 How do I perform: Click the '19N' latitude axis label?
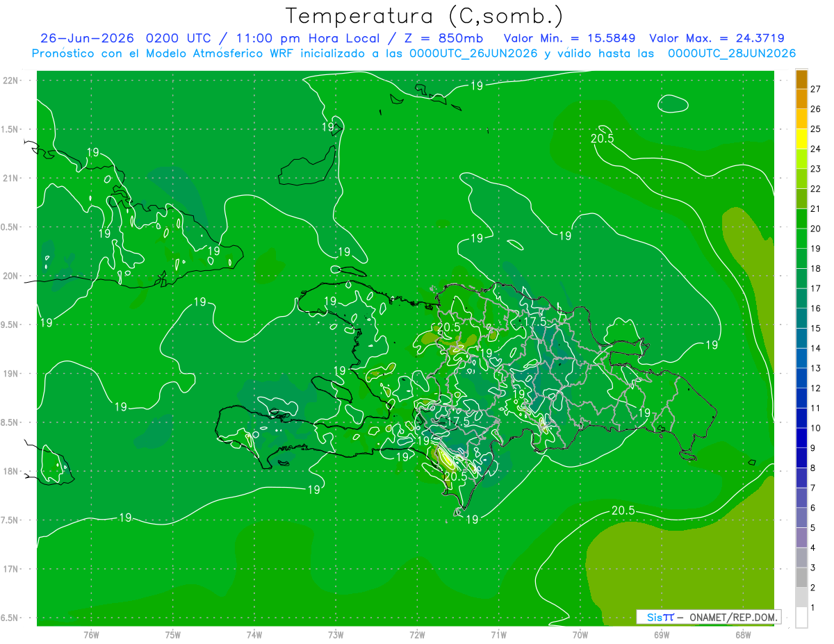[x=12, y=374]
